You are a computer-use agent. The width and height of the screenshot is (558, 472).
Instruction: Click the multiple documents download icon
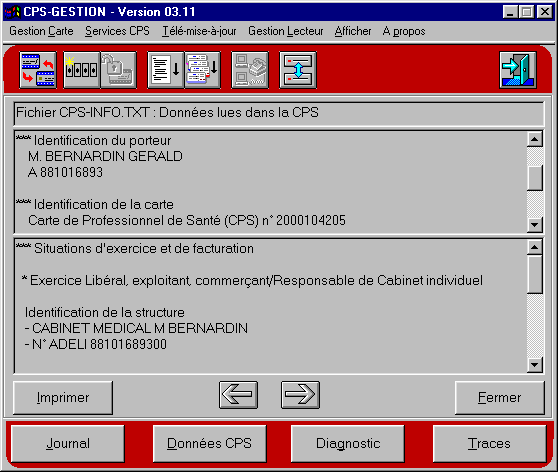(202, 70)
